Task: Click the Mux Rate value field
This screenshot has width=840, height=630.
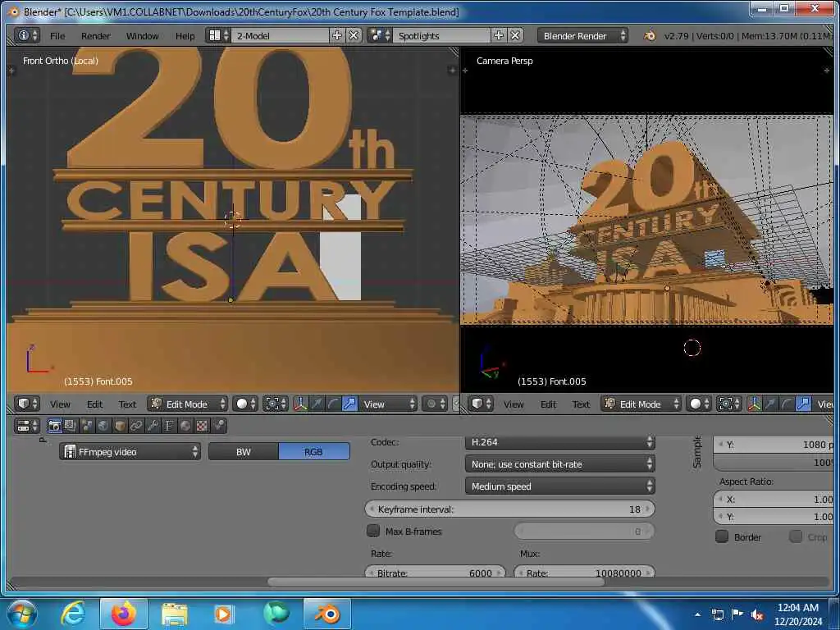Action: pyautogui.click(x=584, y=572)
